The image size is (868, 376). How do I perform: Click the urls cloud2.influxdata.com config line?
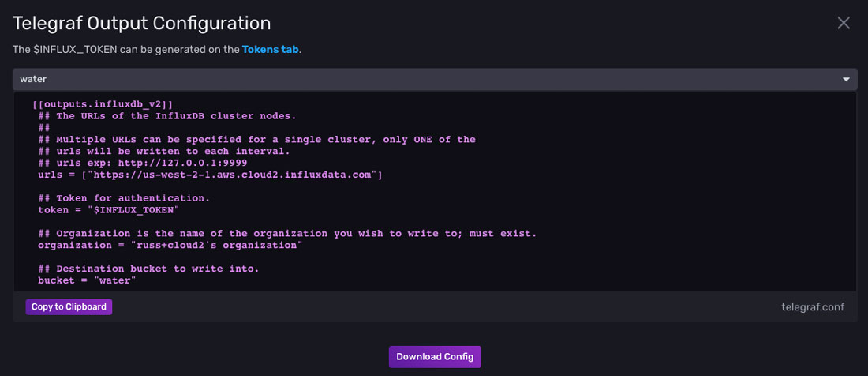[x=210, y=175]
